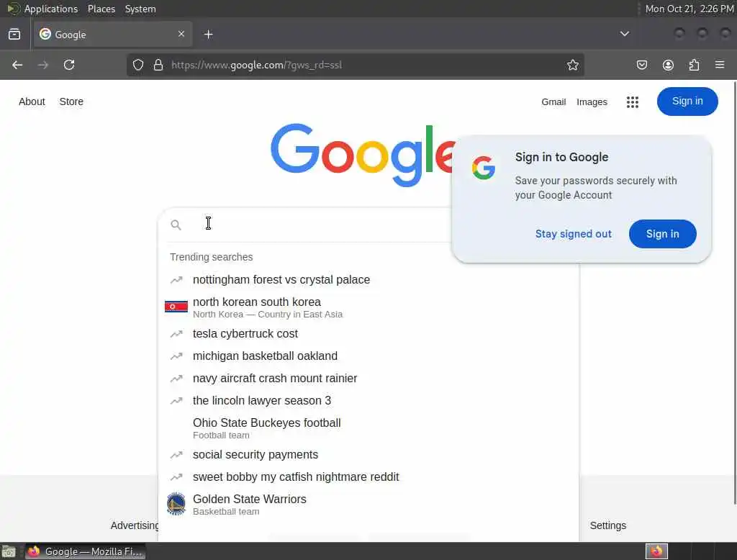The height and width of the screenshot is (560, 737).
Task: Open the Pocket save icon
Action: (x=641, y=65)
